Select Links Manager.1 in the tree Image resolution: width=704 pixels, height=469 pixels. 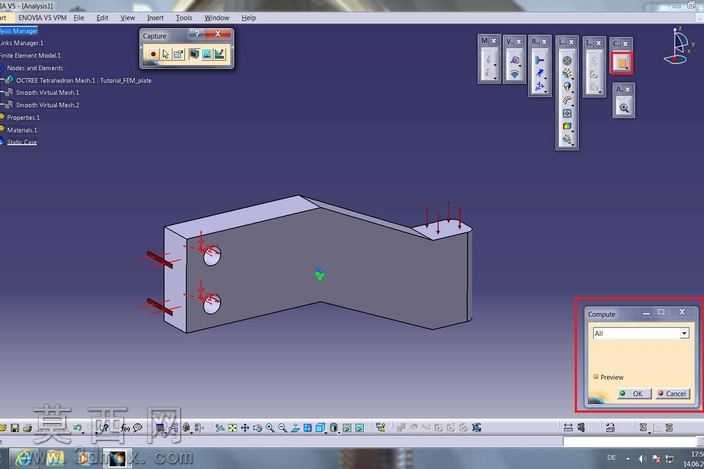[x=22, y=43]
